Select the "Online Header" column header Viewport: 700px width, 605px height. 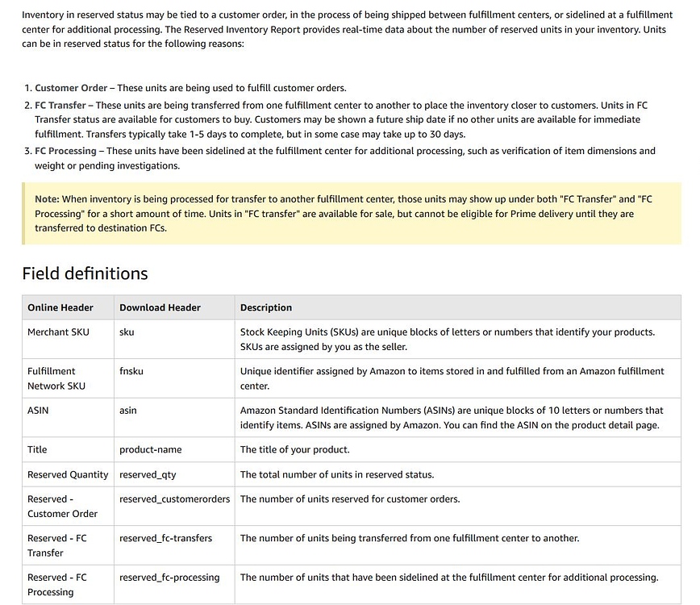point(60,307)
